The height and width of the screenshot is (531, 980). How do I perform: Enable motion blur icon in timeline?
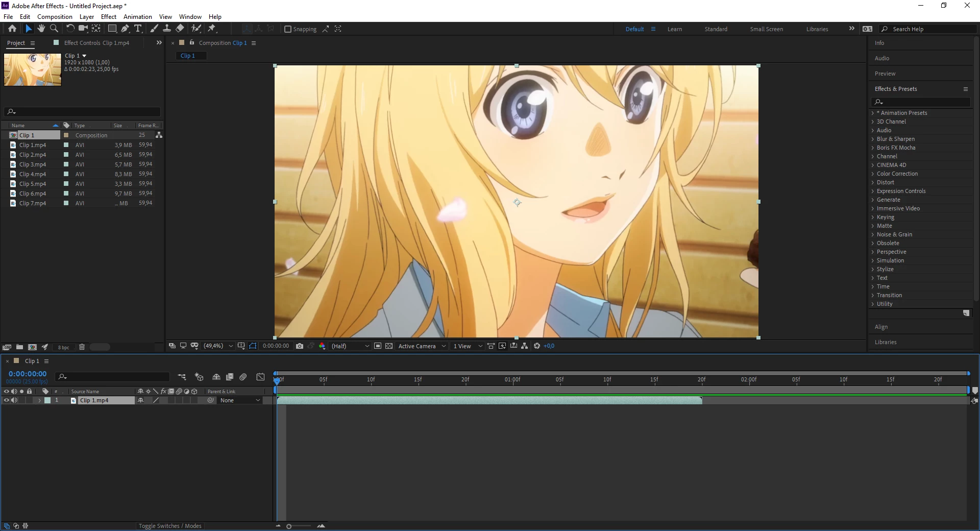[x=243, y=377]
